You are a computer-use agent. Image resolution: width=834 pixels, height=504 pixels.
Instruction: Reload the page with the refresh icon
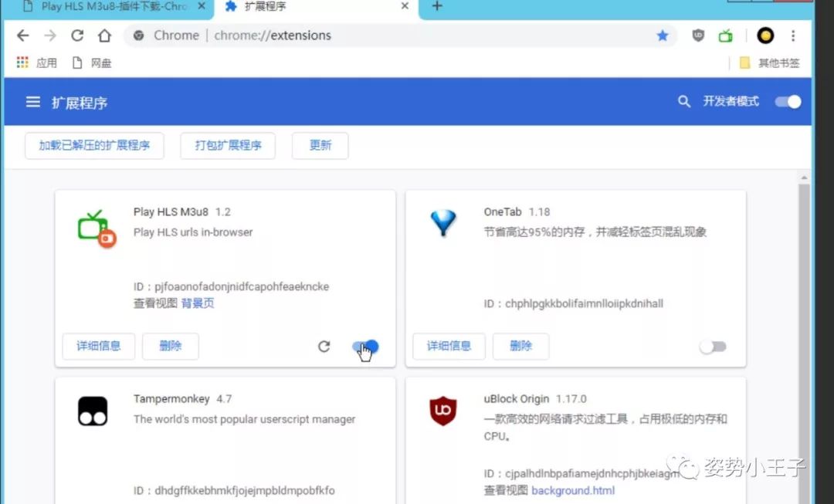(78, 36)
